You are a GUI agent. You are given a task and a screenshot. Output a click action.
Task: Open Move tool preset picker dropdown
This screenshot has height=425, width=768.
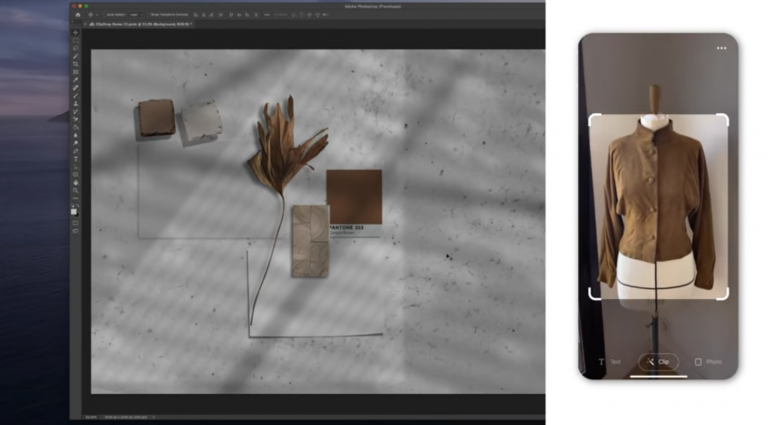(97, 15)
